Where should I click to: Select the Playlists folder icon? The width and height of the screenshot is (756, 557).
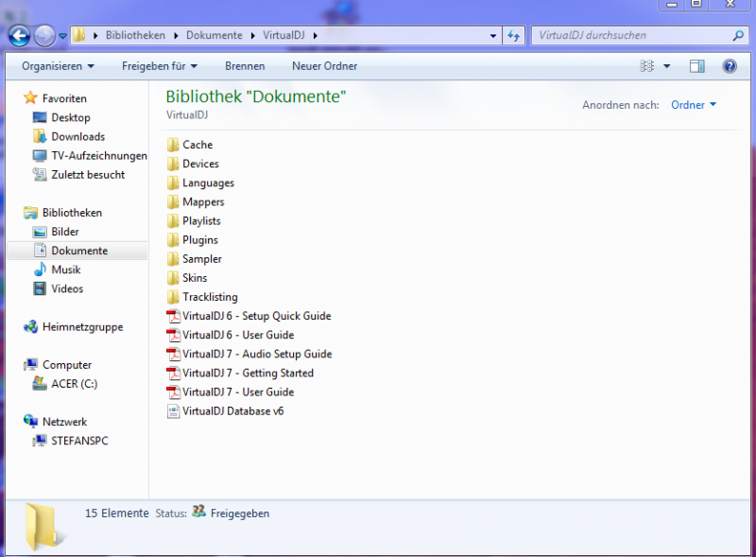pyautogui.click(x=173, y=220)
